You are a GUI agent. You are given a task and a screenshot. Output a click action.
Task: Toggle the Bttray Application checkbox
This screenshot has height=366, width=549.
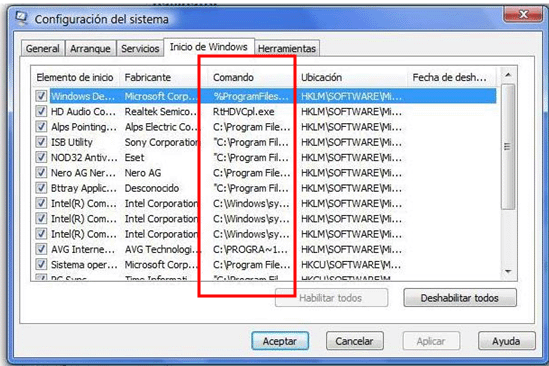coord(41,188)
